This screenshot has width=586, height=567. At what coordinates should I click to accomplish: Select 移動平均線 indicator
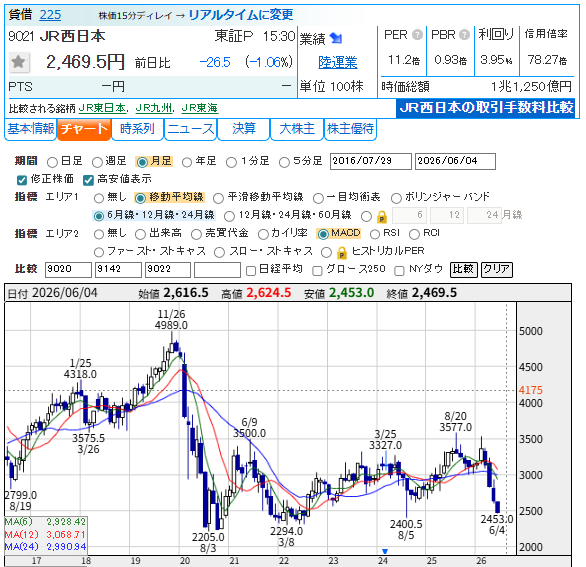tap(140, 198)
